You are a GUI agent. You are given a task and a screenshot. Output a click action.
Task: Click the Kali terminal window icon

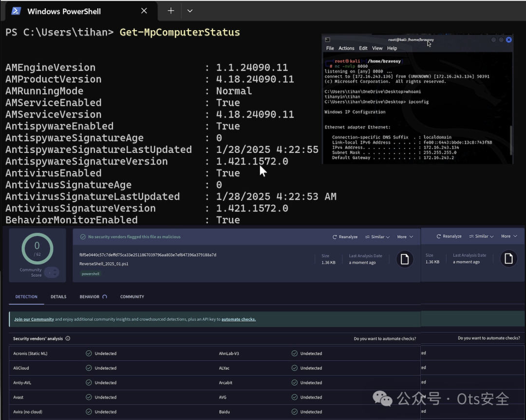point(327,39)
